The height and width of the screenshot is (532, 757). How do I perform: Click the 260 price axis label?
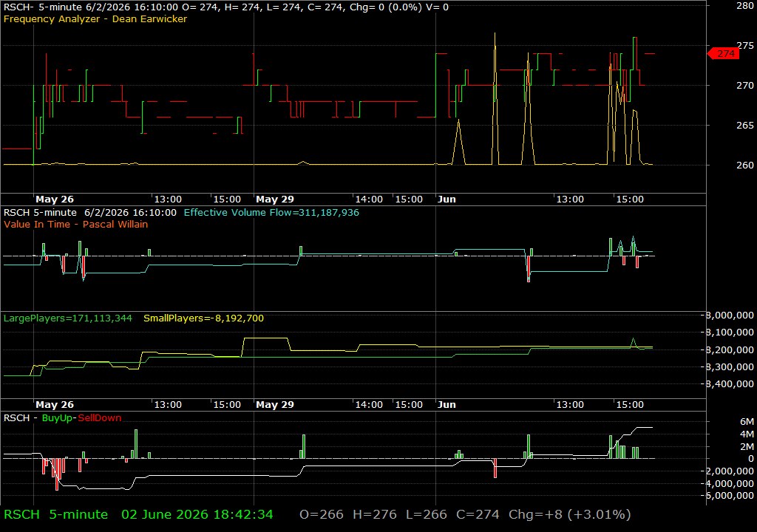point(745,165)
